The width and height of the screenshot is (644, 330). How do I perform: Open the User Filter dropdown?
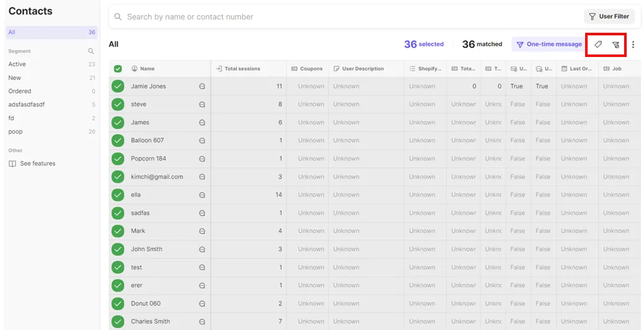(609, 17)
